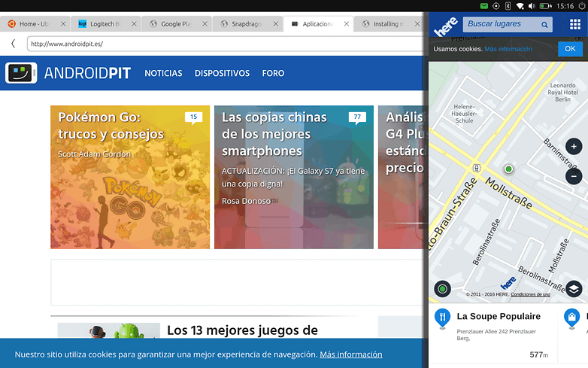
Task: Switch to the Installing tab
Action: [x=389, y=23]
